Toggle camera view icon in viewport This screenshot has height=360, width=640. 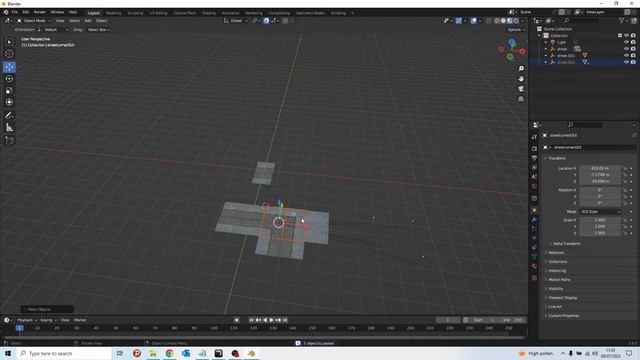(521, 89)
